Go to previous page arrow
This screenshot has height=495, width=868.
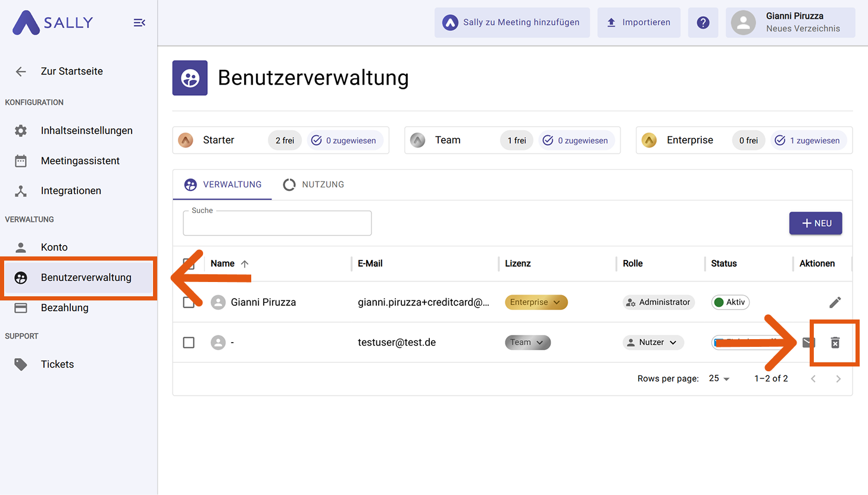[813, 379]
